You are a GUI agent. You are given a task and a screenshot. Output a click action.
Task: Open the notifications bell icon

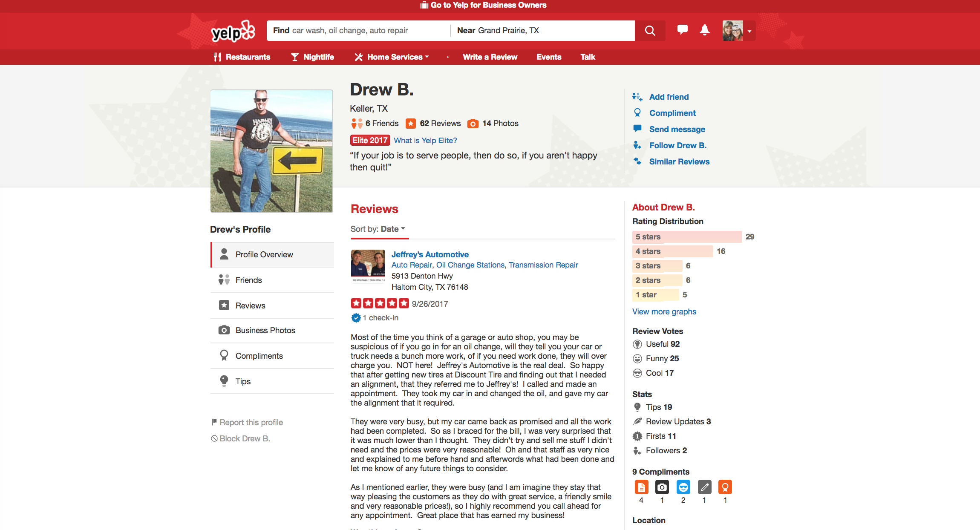pos(705,30)
